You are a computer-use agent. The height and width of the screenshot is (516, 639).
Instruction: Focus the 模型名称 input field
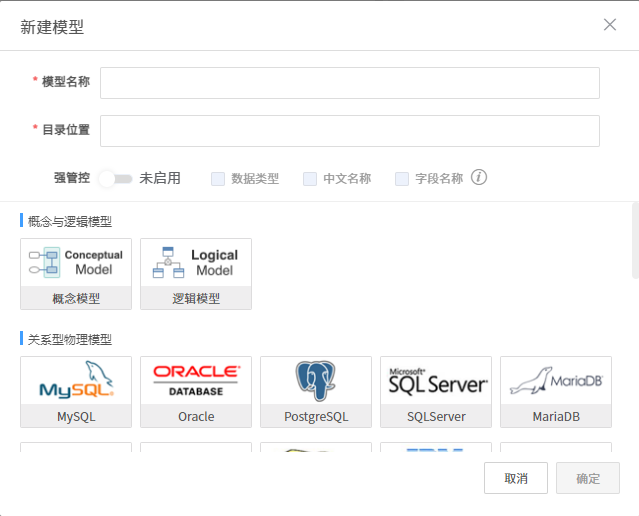click(350, 83)
